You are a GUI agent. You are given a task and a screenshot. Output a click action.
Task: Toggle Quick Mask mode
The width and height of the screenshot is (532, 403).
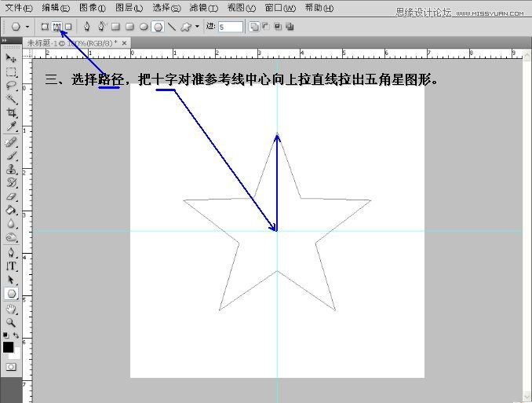(11, 367)
